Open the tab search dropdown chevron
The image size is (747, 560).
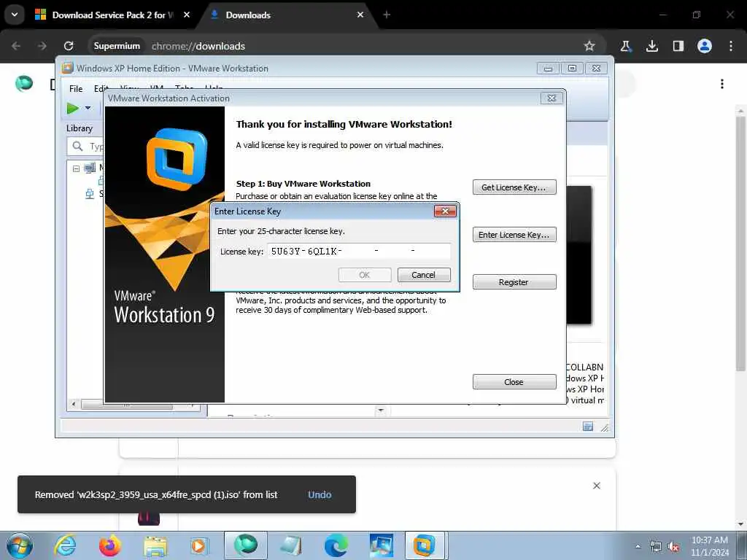(15, 15)
